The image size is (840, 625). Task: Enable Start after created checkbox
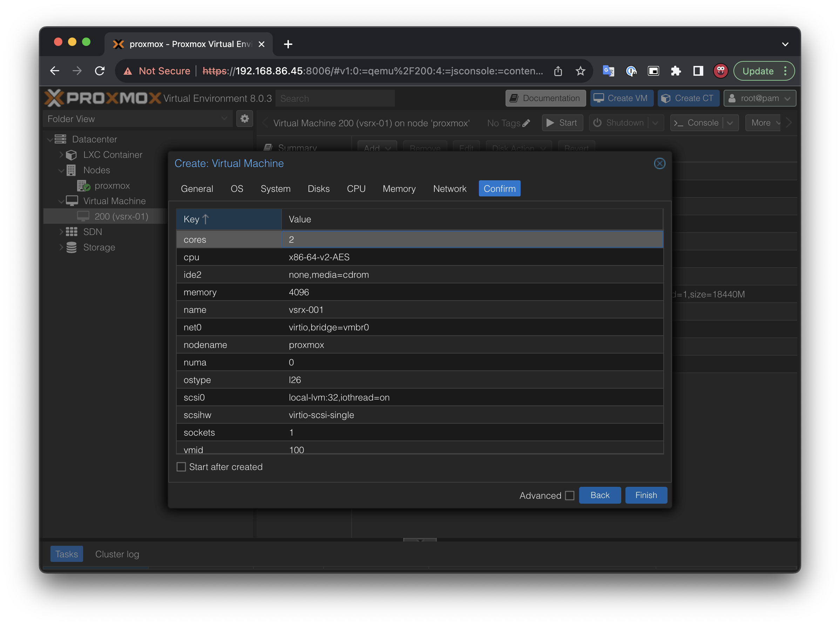pyautogui.click(x=182, y=467)
